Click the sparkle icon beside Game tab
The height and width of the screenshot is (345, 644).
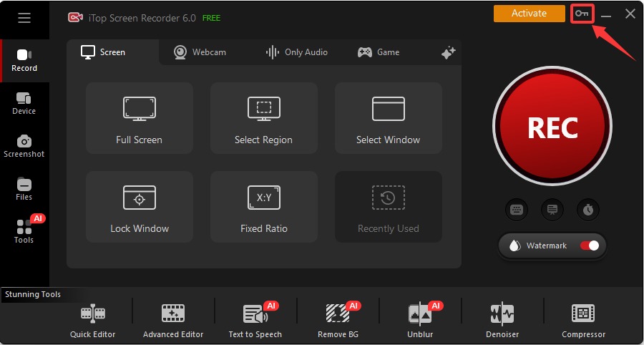coord(449,53)
